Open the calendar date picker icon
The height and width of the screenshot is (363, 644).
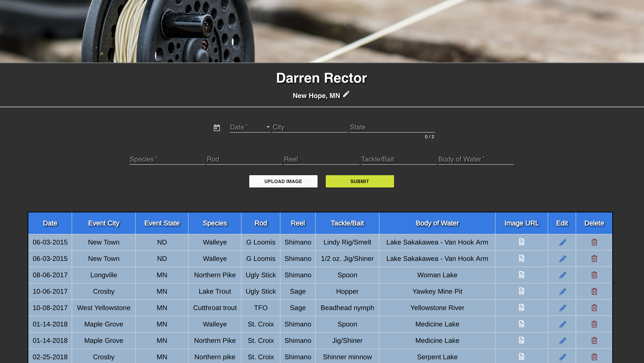click(217, 128)
